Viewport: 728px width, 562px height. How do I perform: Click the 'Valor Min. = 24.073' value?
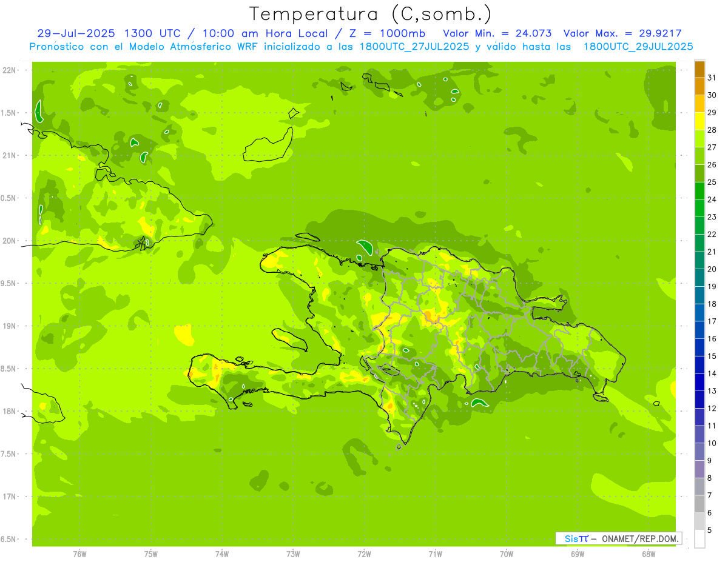[499, 33]
